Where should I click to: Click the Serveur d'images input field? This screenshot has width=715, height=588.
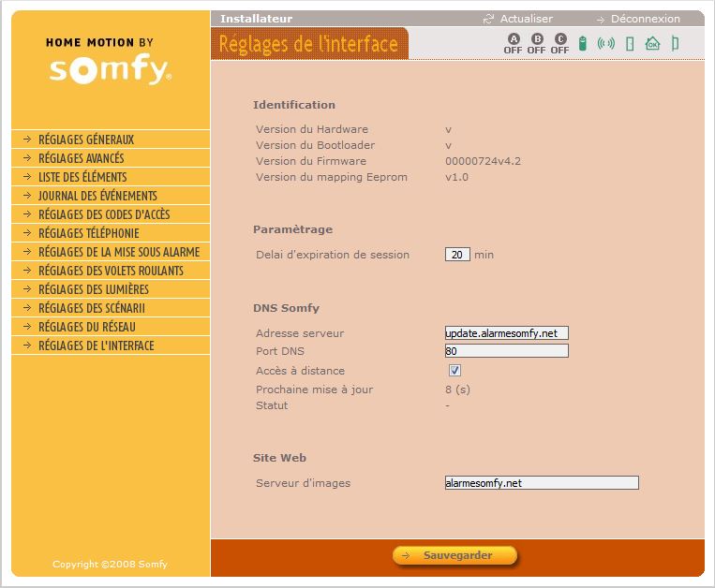click(541, 483)
